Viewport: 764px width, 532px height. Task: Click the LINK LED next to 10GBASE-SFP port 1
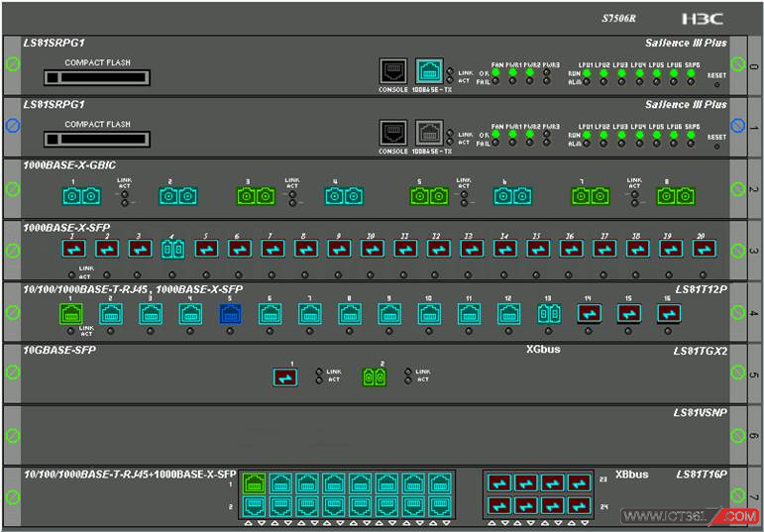click(x=319, y=372)
